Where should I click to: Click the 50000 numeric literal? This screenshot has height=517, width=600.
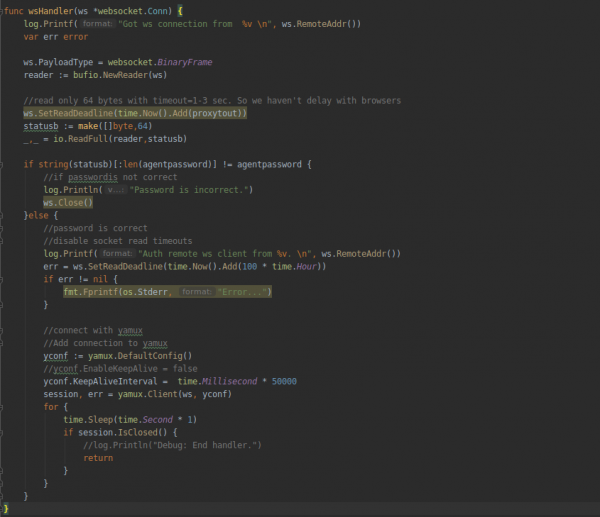coord(284,381)
